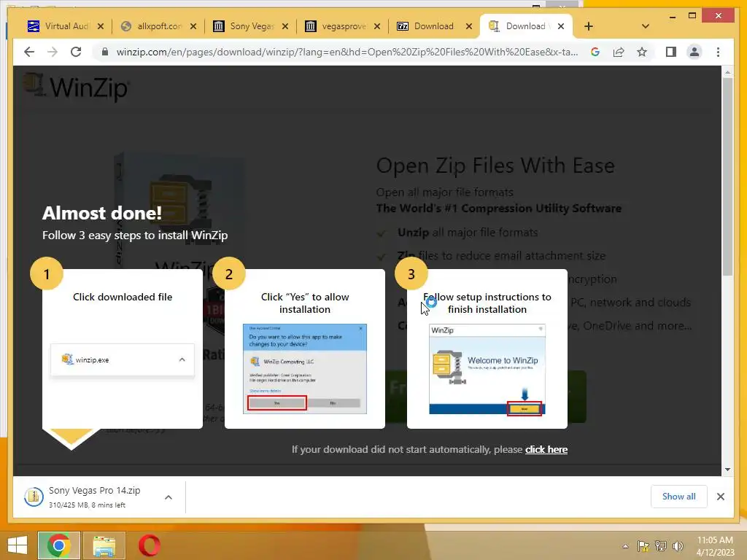Click the winzip.exe file in step 1
The image size is (747, 560).
point(123,359)
